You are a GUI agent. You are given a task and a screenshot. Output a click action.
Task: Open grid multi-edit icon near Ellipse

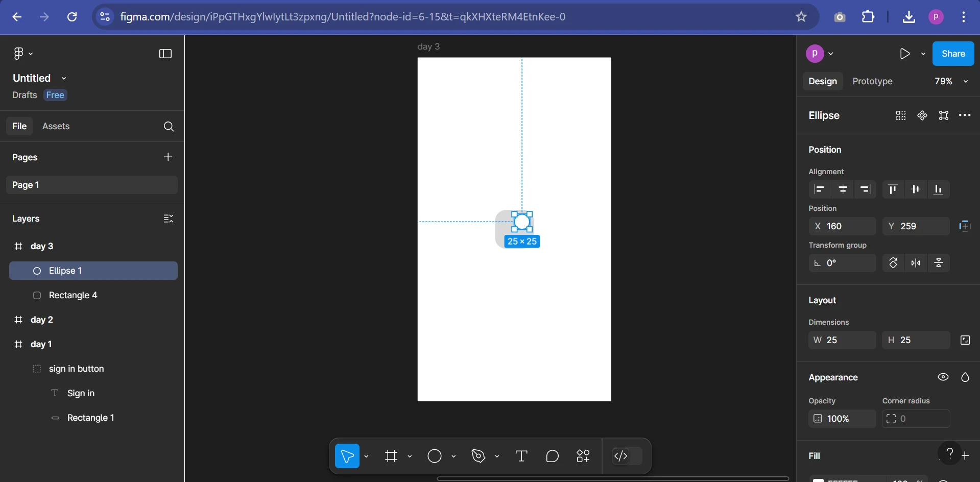[901, 115]
